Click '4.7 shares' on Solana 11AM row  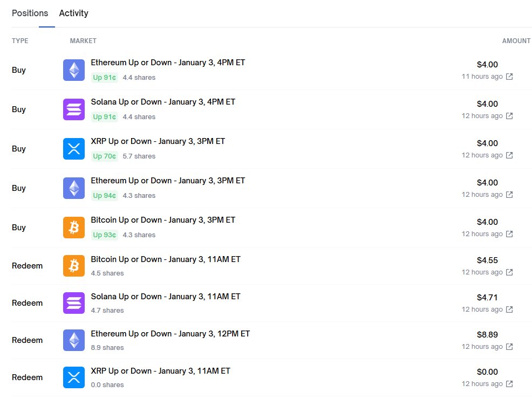click(107, 311)
